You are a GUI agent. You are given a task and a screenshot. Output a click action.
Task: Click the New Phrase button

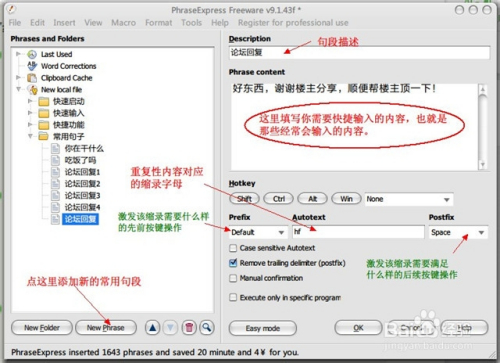(106, 328)
